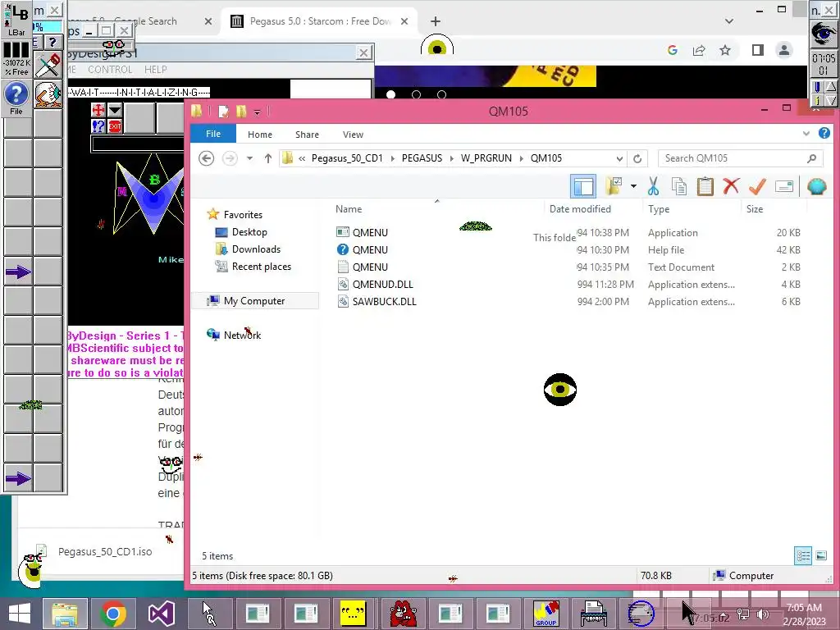Toggle the Chrome side panel icon
Screen dimensions: 840x630
click(x=757, y=50)
